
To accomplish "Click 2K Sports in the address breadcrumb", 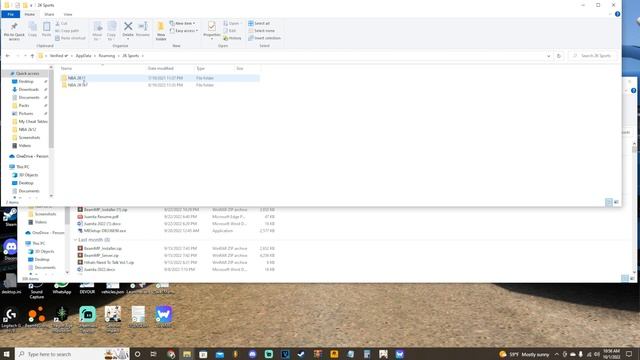I will (131, 56).
